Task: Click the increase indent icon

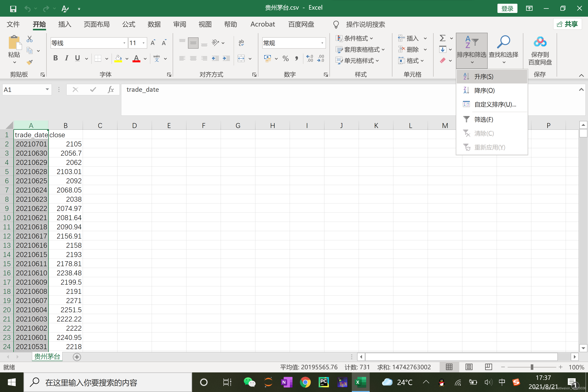Action: point(226,58)
